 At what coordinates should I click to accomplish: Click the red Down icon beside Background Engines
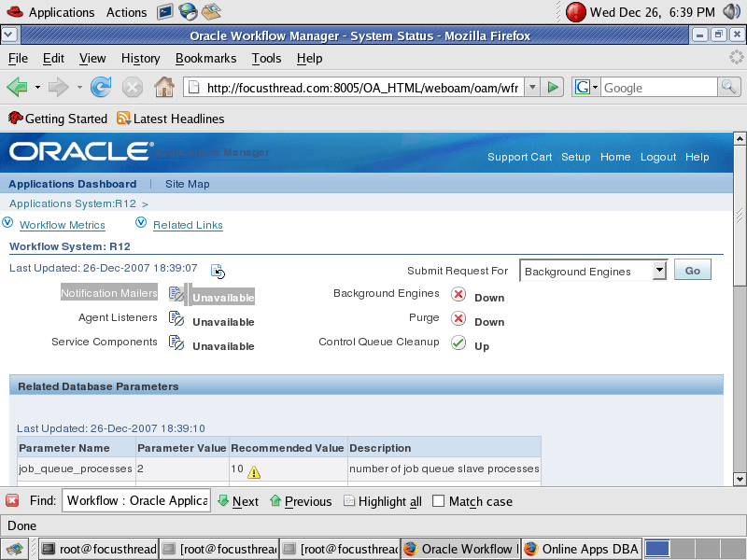tap(458, 293)
